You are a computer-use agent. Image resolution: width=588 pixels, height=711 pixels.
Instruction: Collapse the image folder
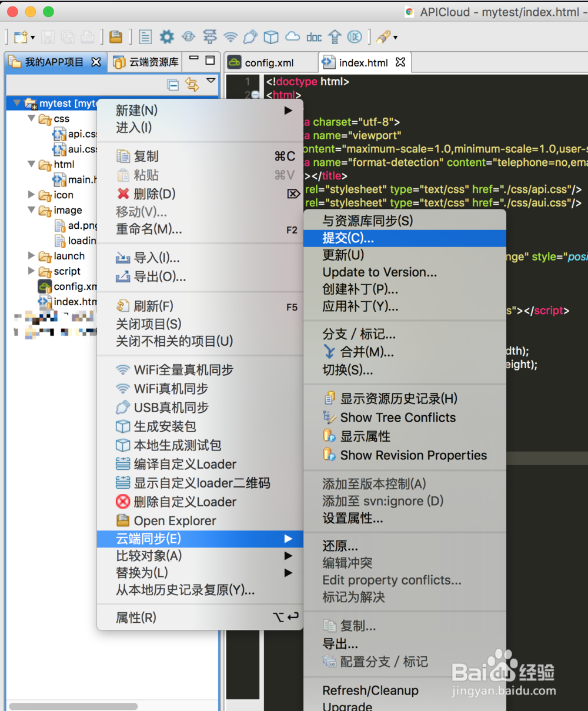(31, 210)
